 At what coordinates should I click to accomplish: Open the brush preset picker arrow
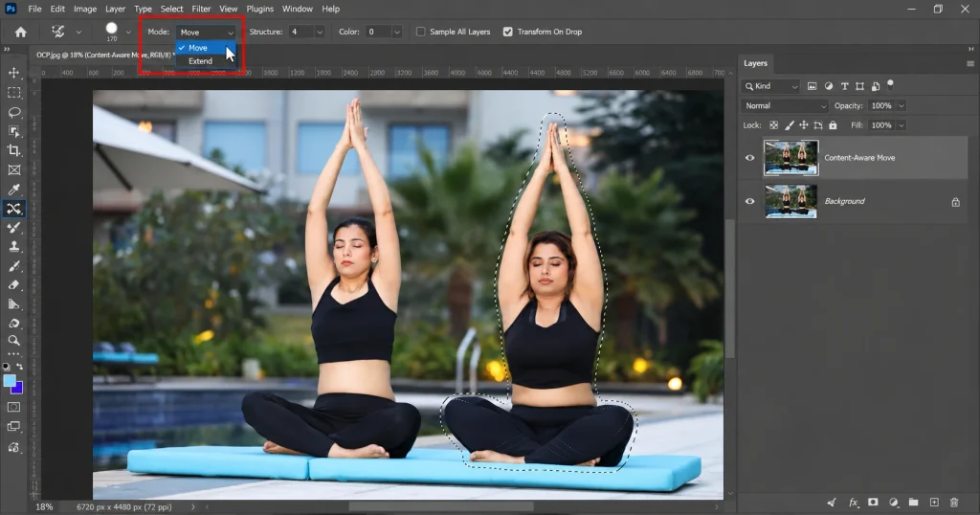128,32
